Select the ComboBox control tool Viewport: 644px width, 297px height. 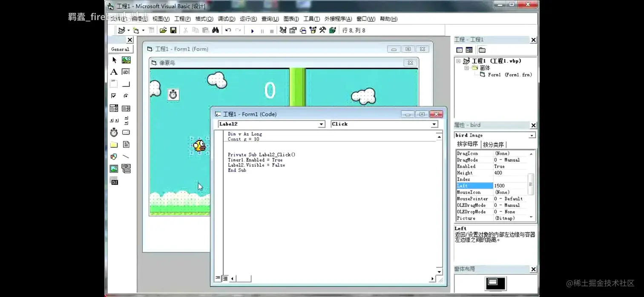(x=114, y=108)
